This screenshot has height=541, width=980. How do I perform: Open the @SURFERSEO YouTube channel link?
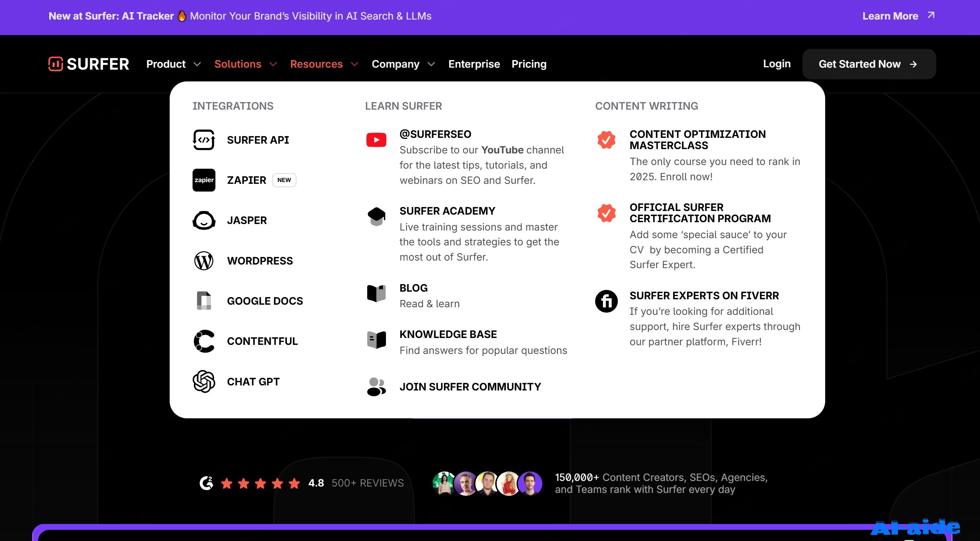435,134
